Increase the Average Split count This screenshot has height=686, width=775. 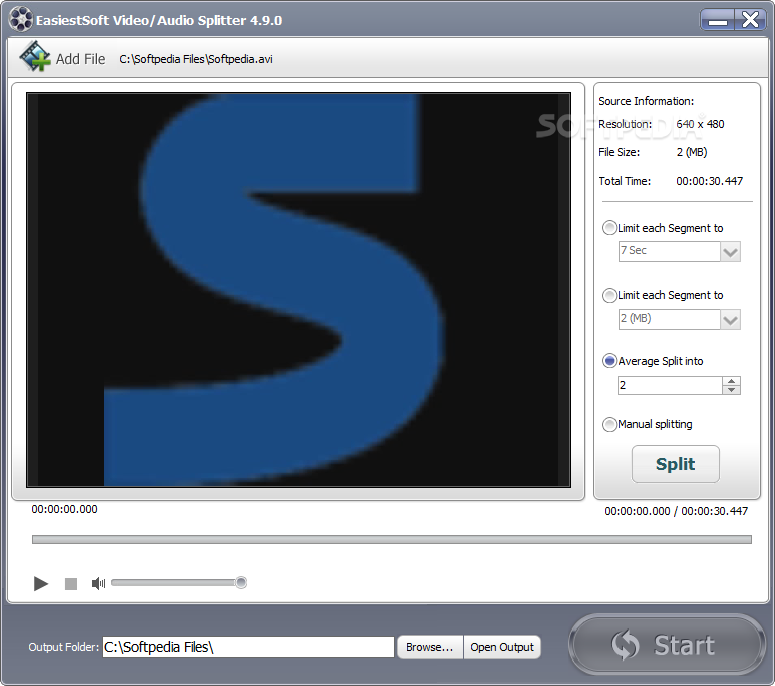tap(731, 381)
